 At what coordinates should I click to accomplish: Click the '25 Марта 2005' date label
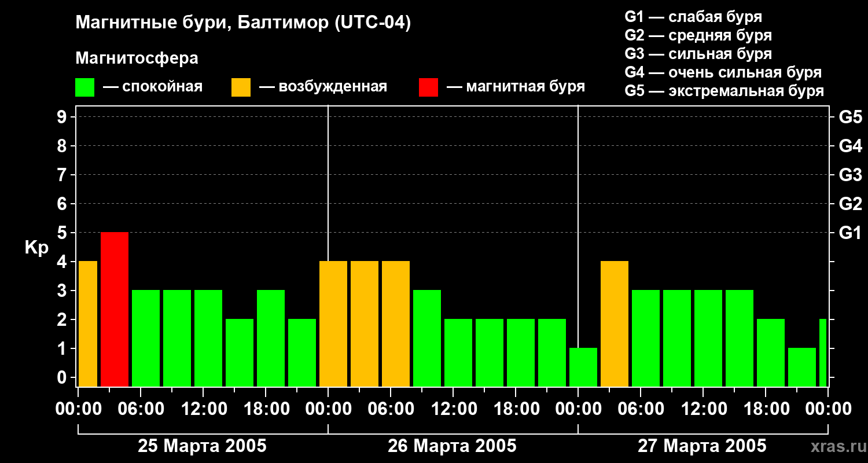202,446
